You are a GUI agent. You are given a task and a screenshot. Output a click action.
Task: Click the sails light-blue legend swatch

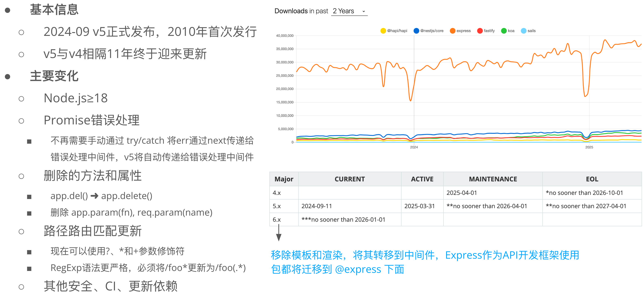click(524, 31)
